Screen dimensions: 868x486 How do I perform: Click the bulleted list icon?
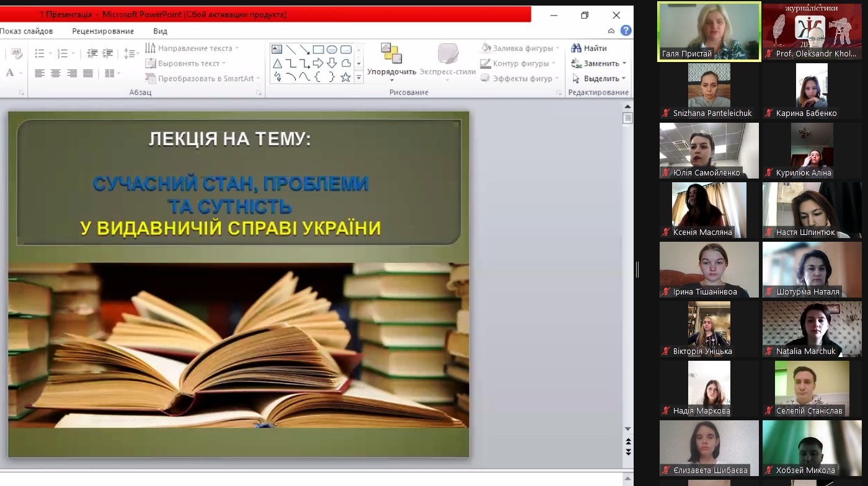click(40, 54)
